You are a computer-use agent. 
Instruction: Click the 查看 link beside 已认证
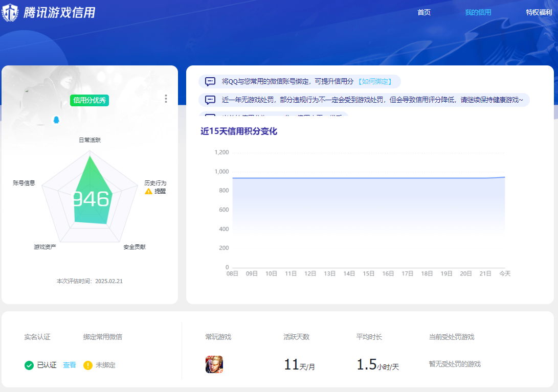tap(70, 365)
